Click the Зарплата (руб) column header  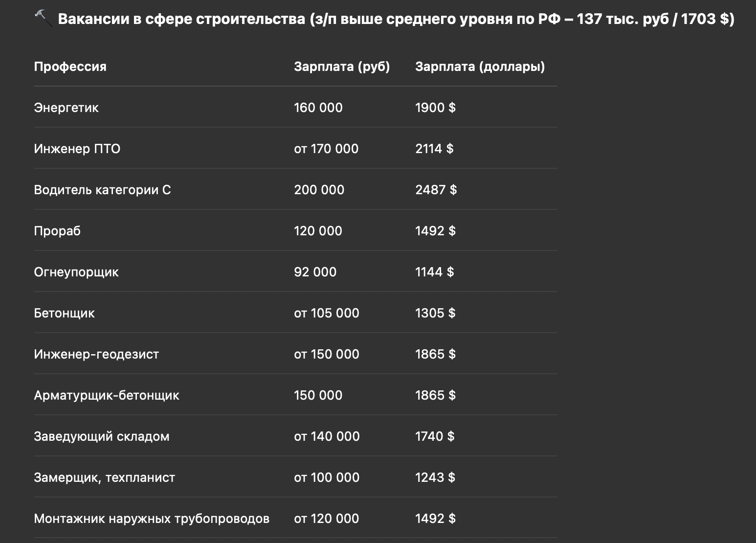341,67
